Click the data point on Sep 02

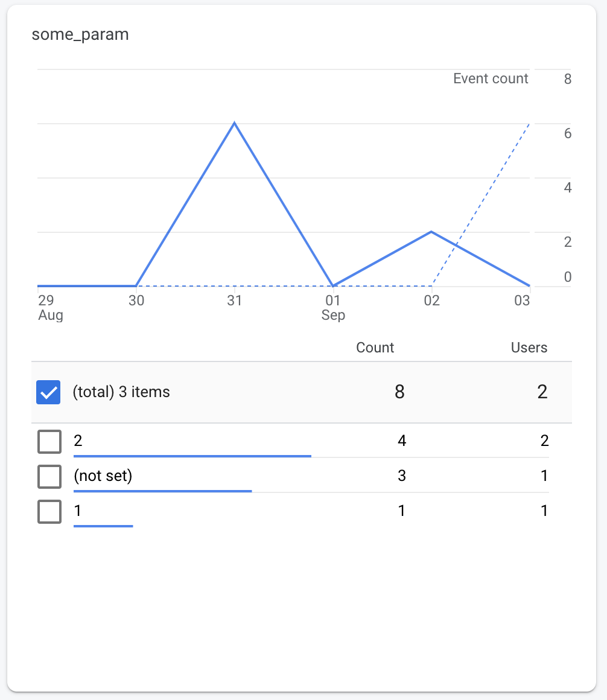[431, 231]
